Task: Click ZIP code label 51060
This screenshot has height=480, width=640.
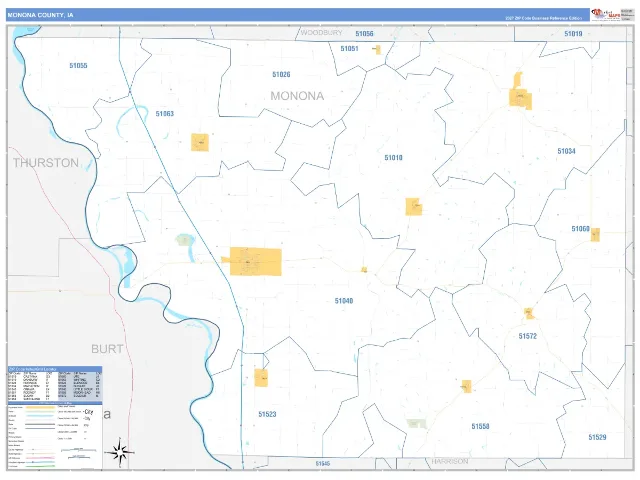Action: (x=580, y=229)
